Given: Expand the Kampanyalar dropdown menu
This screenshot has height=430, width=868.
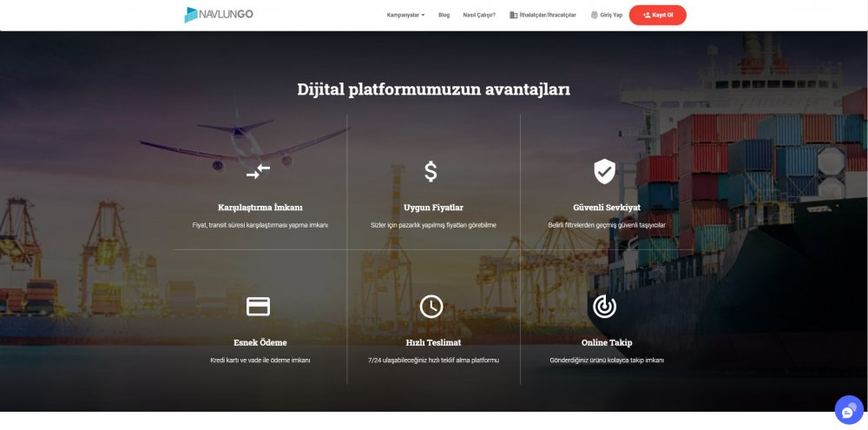Looking at the screenshot, I should (x=405, y=15).
